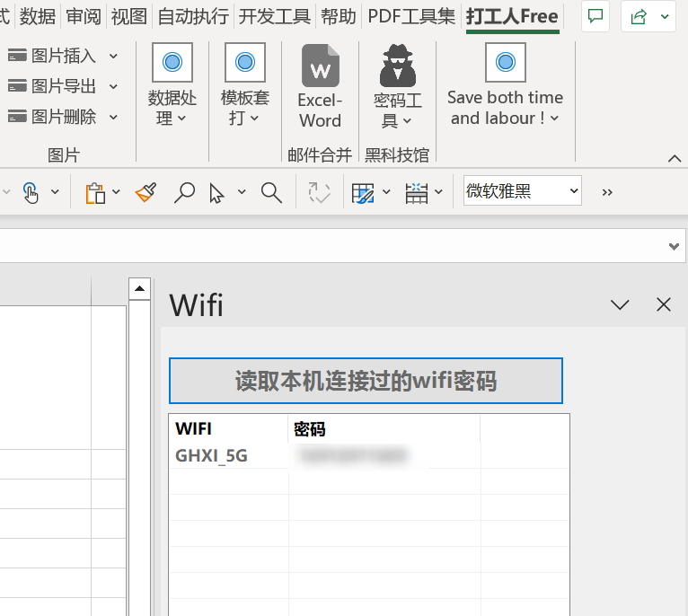The width and height of the screenshot is (688, 616).
Task: Switch to the 审阅 tab
Action: 83,16
